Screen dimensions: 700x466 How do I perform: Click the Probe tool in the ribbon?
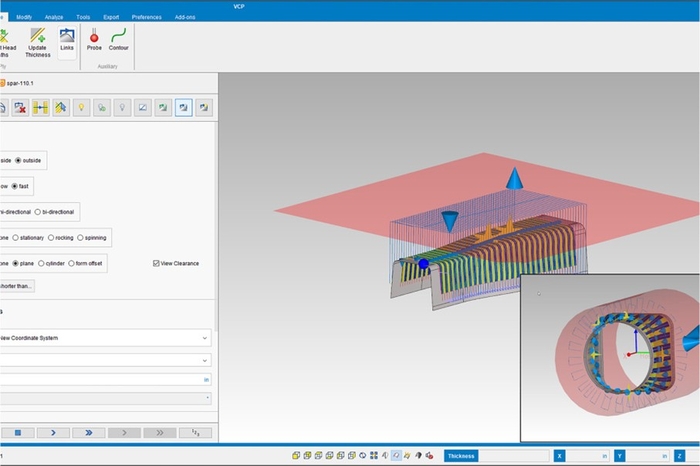tap(94, 38)
